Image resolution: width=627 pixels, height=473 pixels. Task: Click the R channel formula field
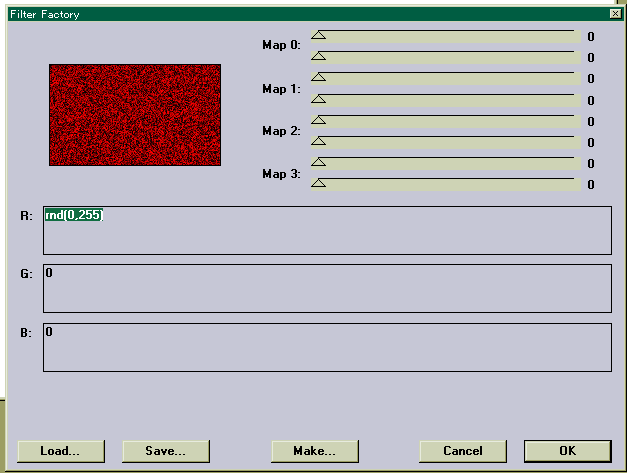pos(326,231)
